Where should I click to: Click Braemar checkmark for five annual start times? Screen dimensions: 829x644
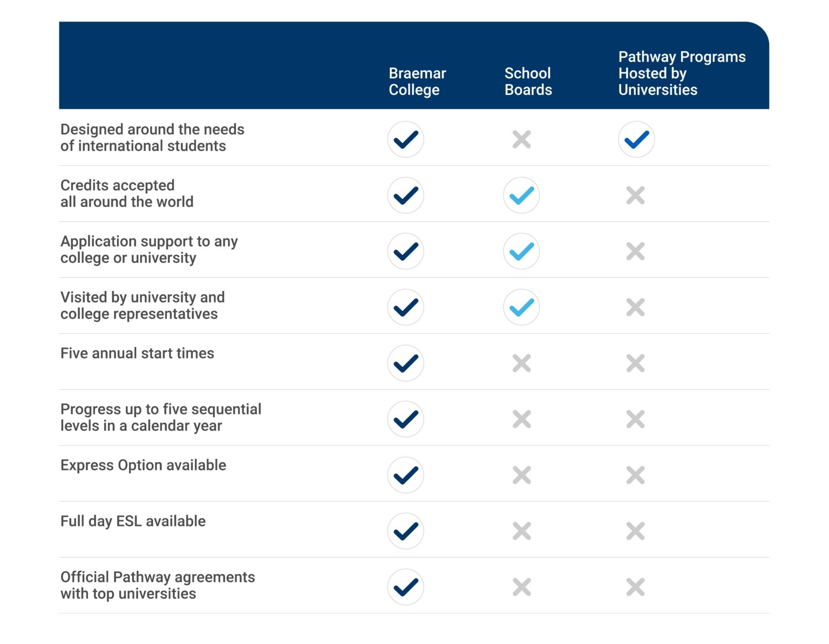(x=405, y=363)
